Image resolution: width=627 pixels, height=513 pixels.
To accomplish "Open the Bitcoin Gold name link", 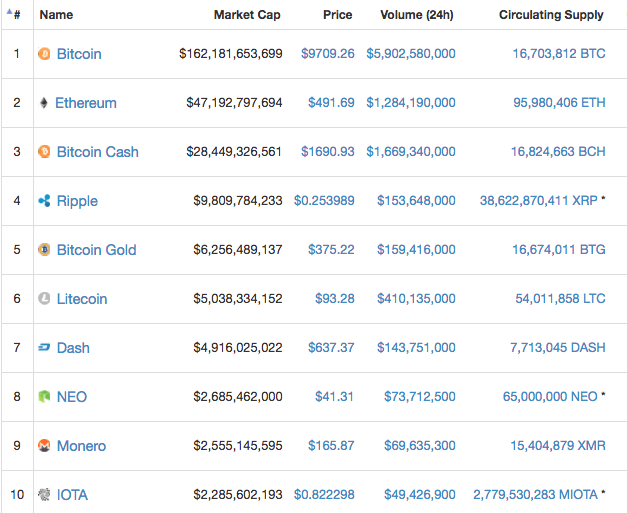I will (x=96, y=250).
